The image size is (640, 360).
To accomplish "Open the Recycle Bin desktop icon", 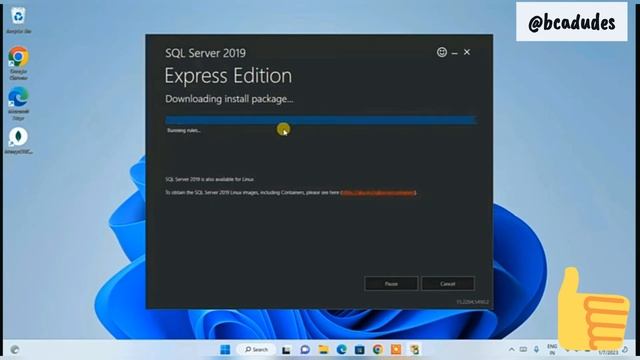I will 18,20.
